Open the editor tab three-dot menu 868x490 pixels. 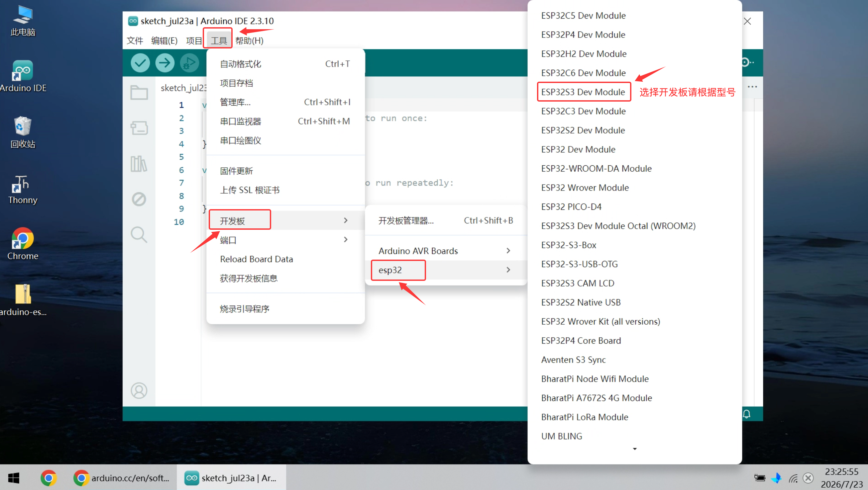pos(752,87)
